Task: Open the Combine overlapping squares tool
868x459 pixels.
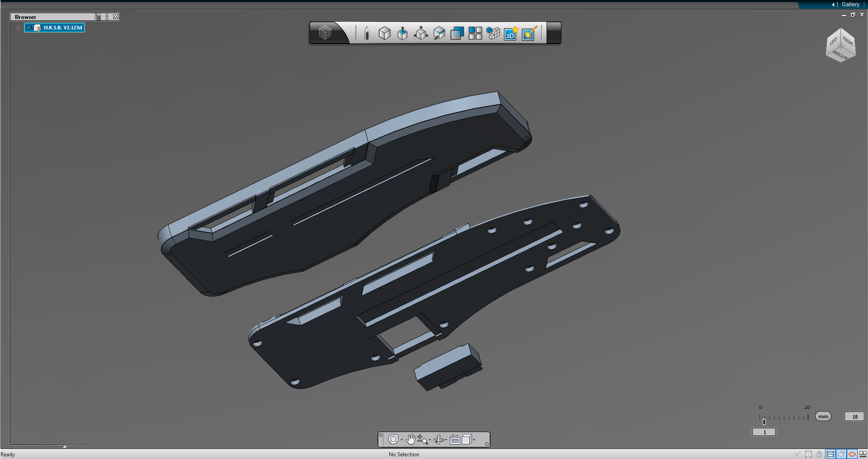Action: [x=457, y=33]
